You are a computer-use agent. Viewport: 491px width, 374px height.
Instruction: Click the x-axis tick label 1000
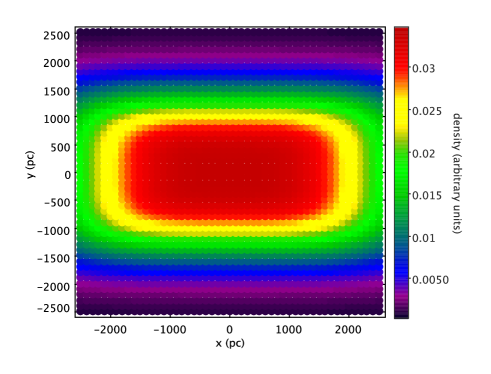(x=289, y=330)
